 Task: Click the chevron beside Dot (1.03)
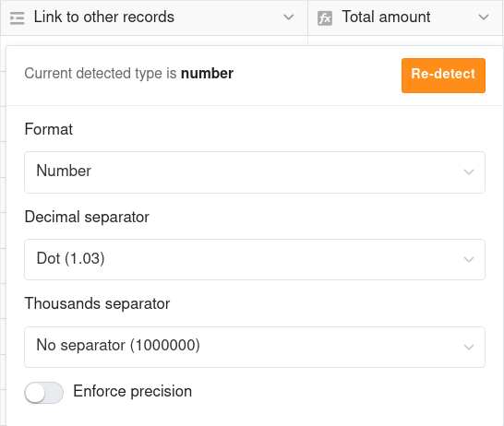point(469,259)
